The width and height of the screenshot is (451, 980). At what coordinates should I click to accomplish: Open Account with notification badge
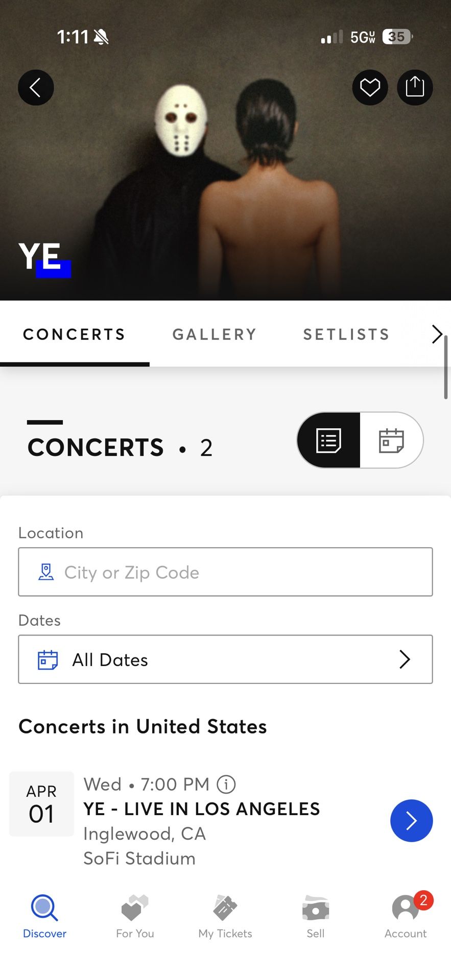[406, 916]
